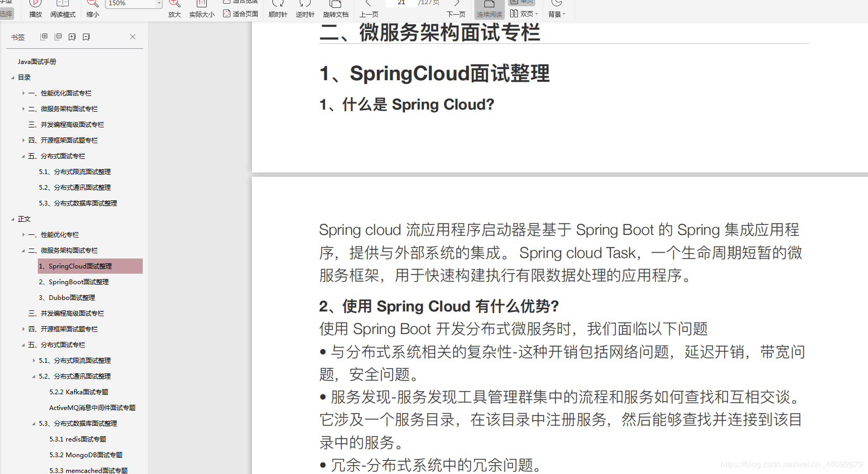
Task: Collapse 5.2、分布式通讯面试整理 under 正文
Action: point(34,376)
